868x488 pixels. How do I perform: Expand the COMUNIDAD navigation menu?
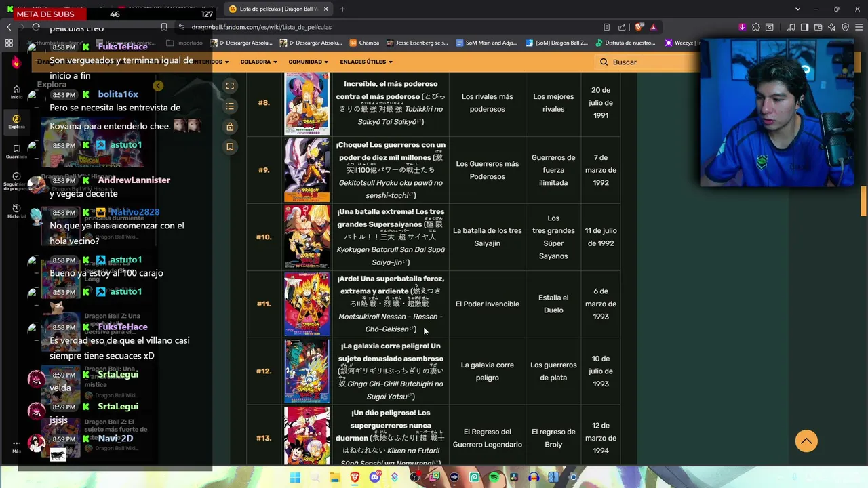309,62
